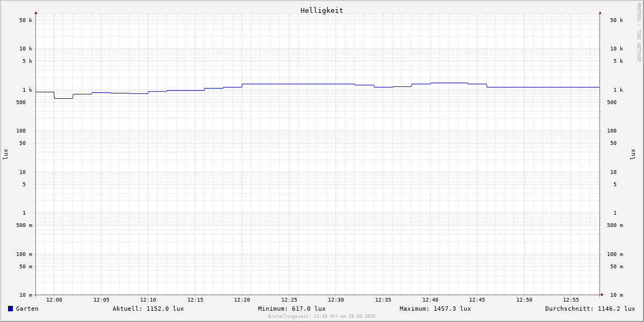Screen dimensions: 644x322
Task: Click the red arrow at x-axis right end
Action: coord(602,295)
